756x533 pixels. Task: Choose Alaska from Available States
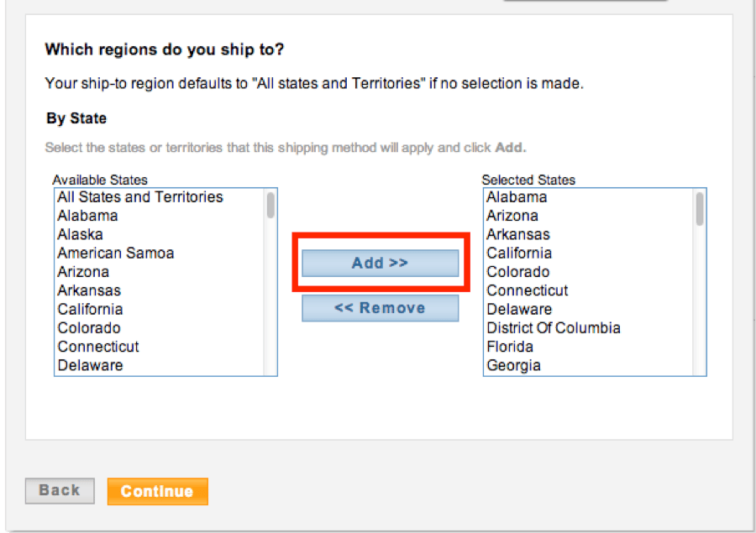80,234
